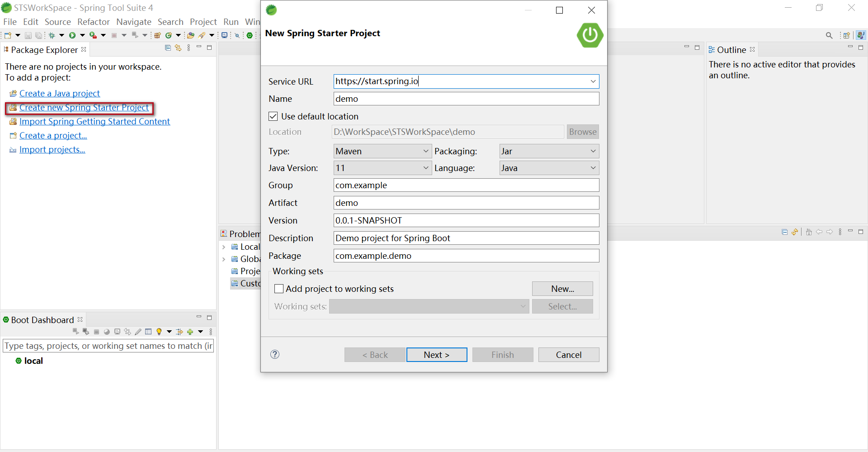Viewport: 868px width, 452px height.
Task: Open the Refactor menu
Action: [x=93, y=22]
